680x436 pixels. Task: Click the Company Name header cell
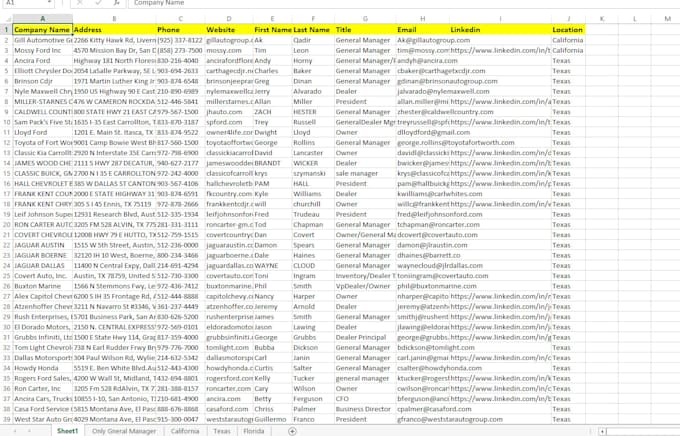coord(42,30)
